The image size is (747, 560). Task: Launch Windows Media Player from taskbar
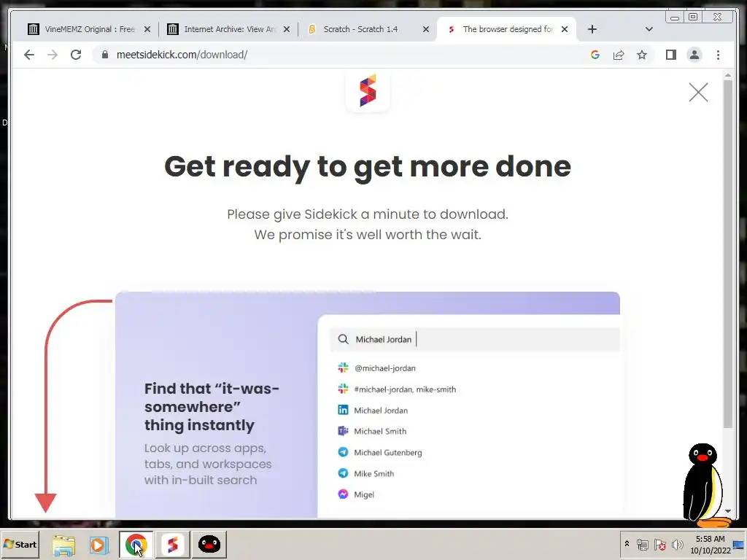pos(99,544)
